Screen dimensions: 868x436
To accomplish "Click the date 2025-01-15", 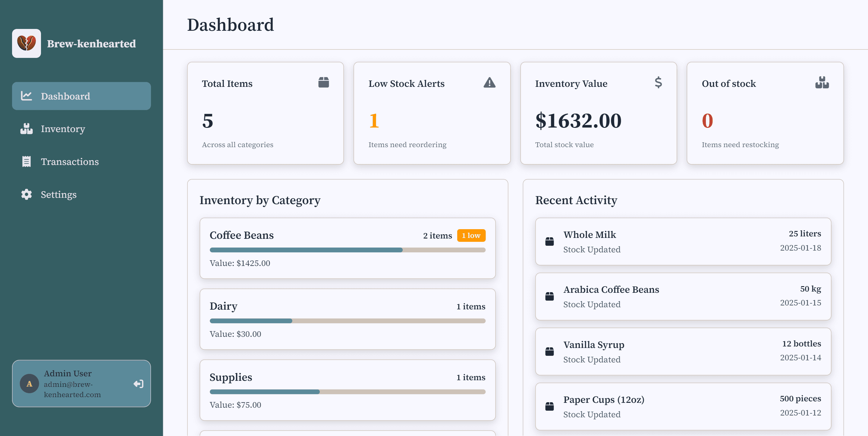I will pos(800,302).
